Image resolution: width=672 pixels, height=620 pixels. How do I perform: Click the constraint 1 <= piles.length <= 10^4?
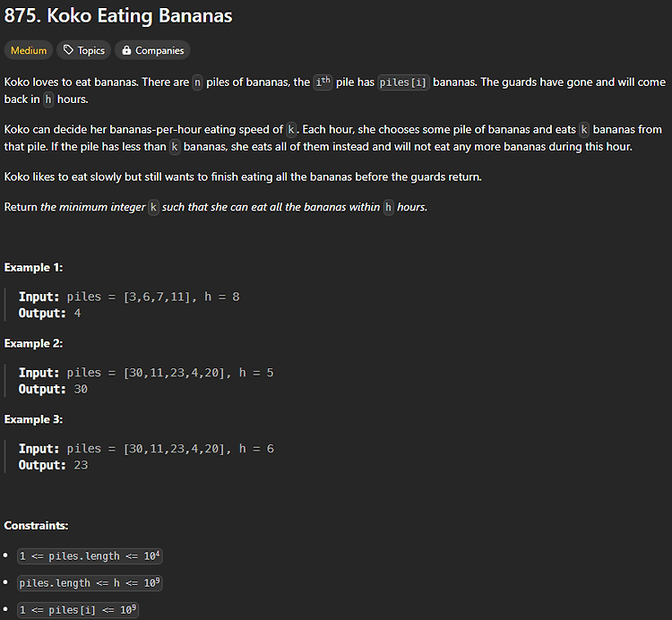click(90, 555)
